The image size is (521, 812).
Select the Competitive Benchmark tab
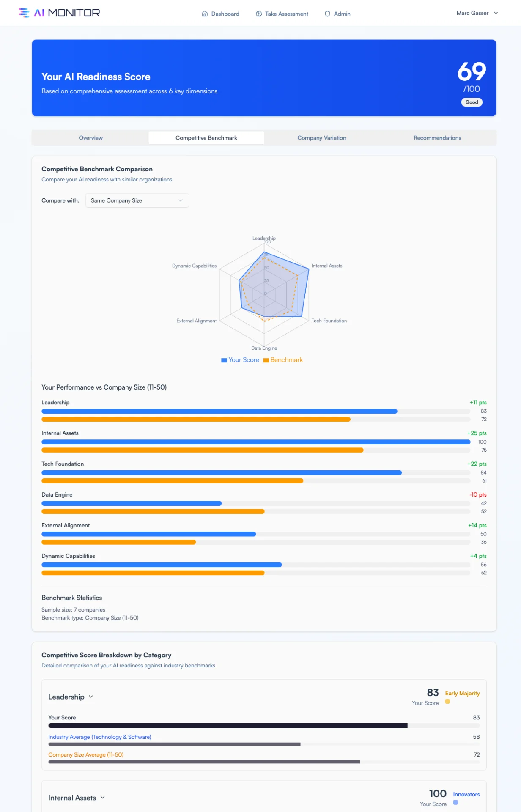206,138
